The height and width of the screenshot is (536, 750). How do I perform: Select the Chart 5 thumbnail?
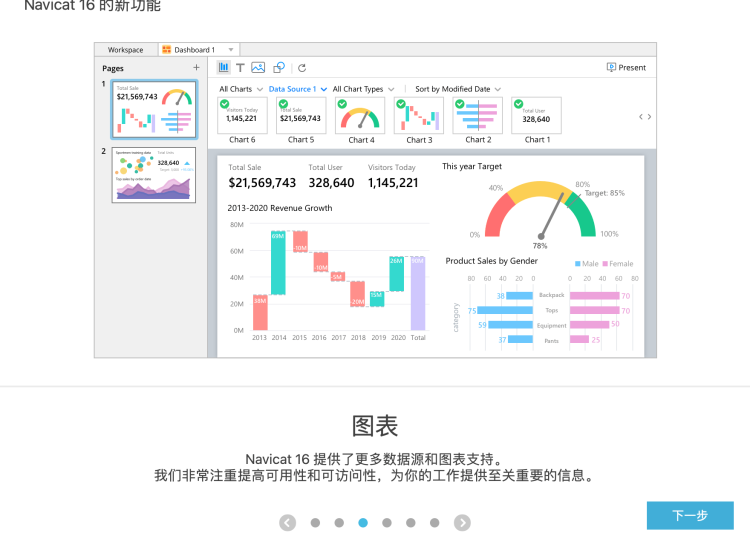[x=301, y=115]
